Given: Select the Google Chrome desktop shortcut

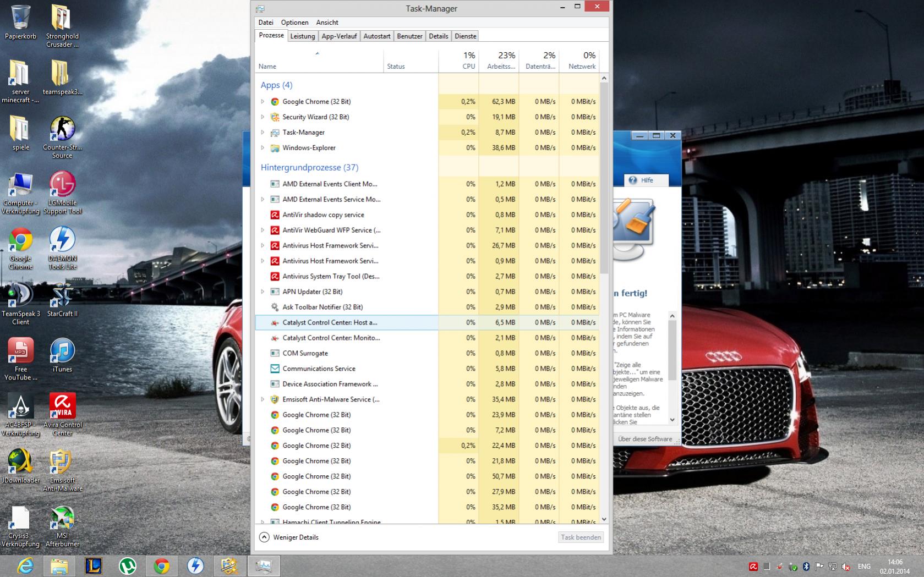Looking at the screenshot, I should tap(20, 248).
